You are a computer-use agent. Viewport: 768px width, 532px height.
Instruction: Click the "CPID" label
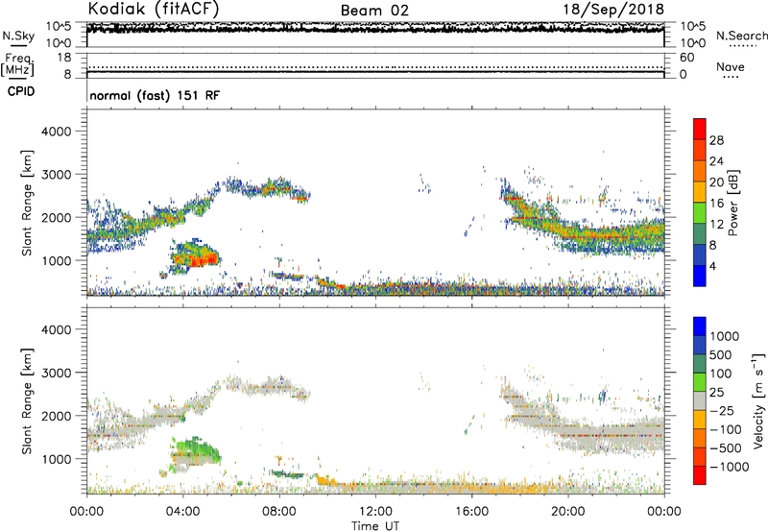21,91
